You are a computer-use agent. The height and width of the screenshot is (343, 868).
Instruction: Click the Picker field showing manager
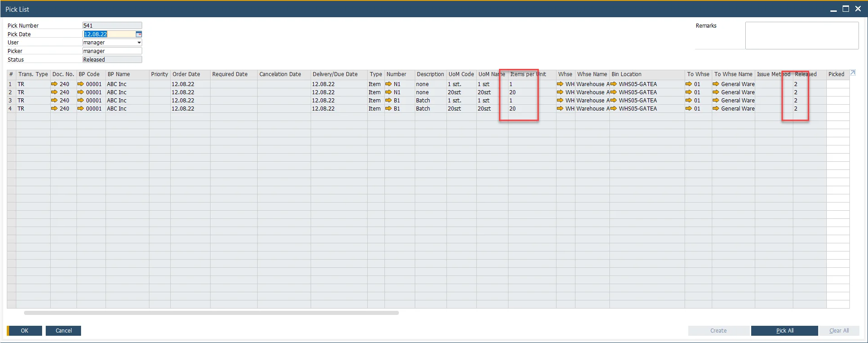tap(112, 51)
